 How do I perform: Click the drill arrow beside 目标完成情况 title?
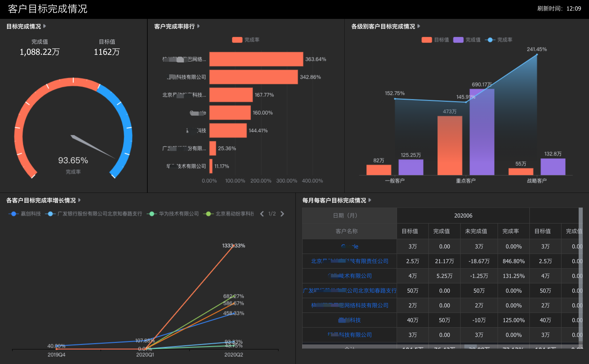pos(44,26)
